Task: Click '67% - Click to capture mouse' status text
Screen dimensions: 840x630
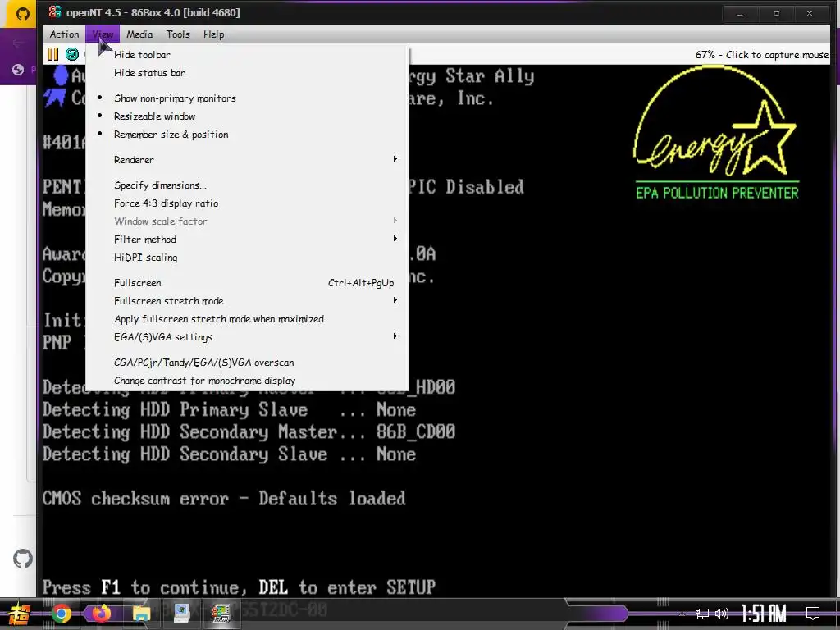Action: tap(762, 55)
